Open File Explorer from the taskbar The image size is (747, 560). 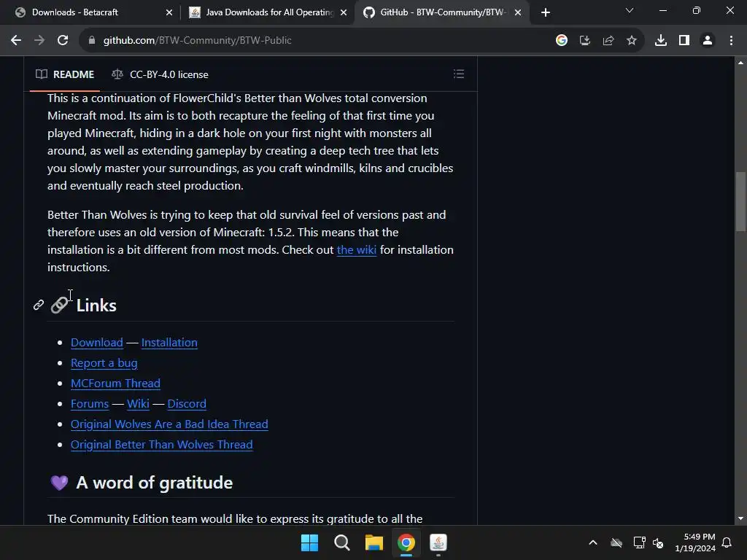[374, 542]
